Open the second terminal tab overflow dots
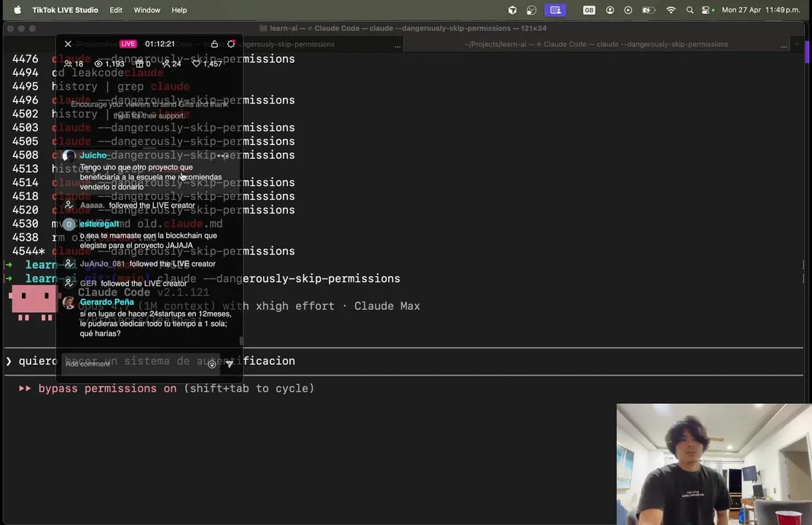 pos(784,46)
